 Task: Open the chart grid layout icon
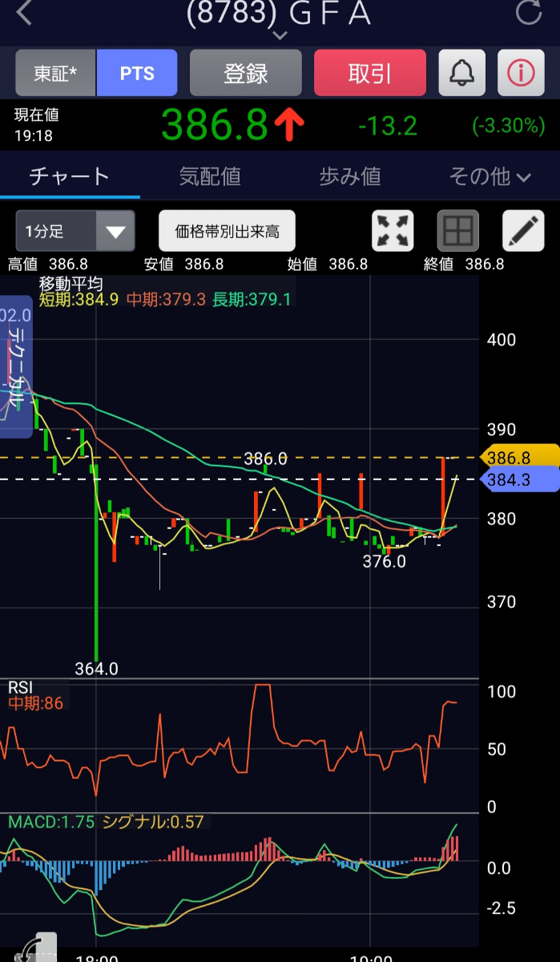(x=457, y=232)
